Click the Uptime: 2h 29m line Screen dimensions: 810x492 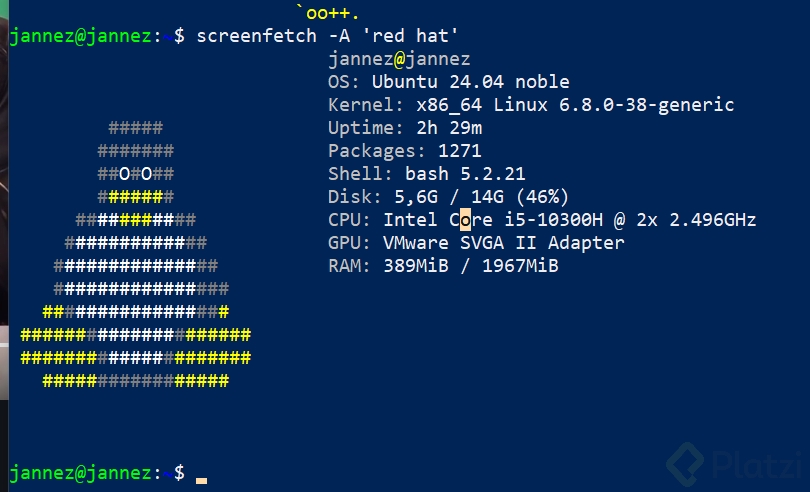(405, 128)
